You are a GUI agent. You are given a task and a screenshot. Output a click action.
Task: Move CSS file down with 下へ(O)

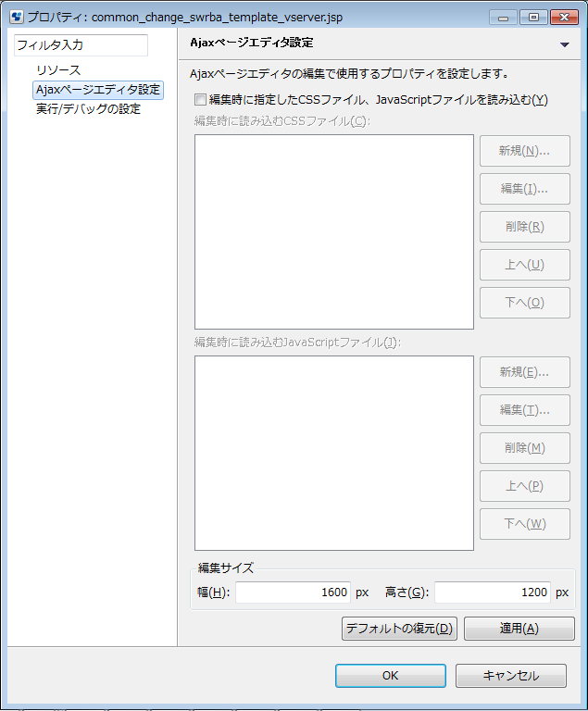point(525,303)
